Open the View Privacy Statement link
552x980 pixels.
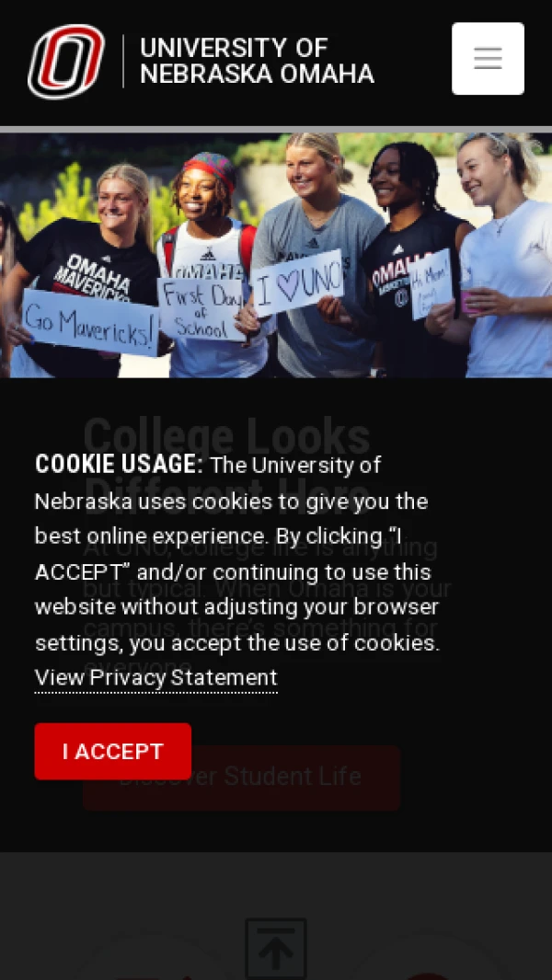(x=155, y=677)
